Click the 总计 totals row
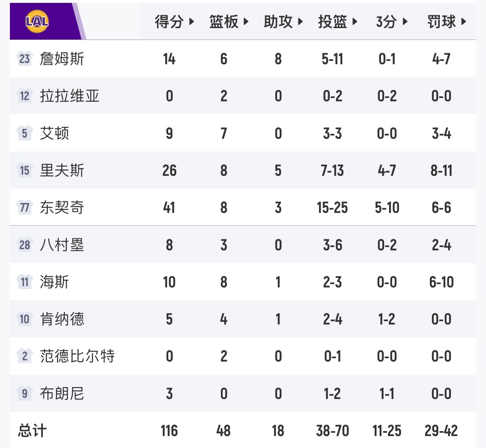Screen dimensions: 486x448 coord(33,431)
